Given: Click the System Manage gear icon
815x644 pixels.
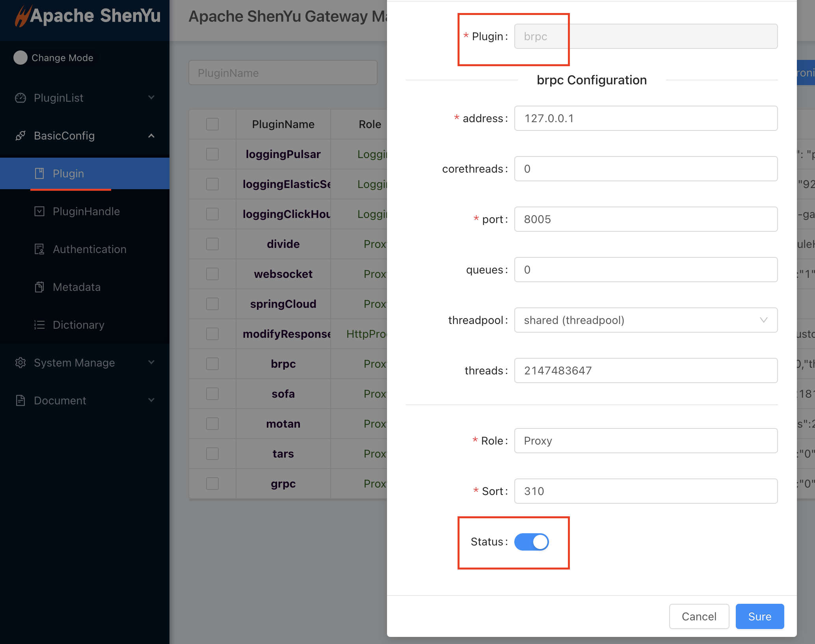Looking at the screenshot, I should 20,363.
